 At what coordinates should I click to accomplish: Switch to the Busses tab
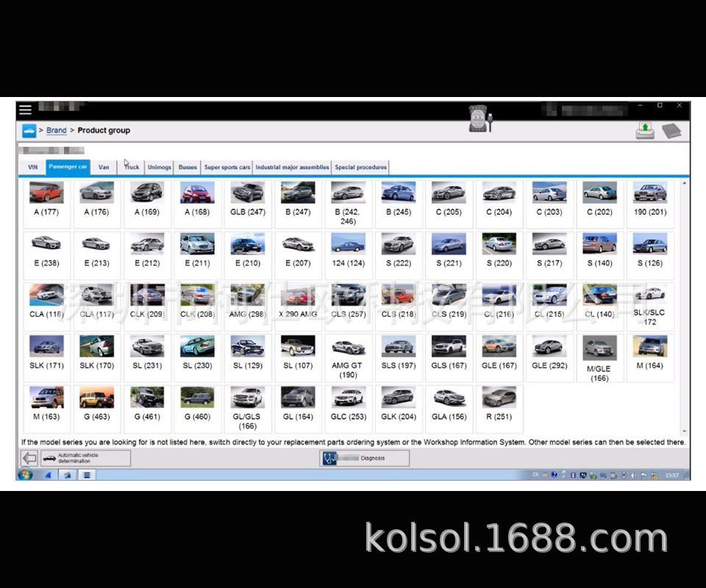point(188,167)
